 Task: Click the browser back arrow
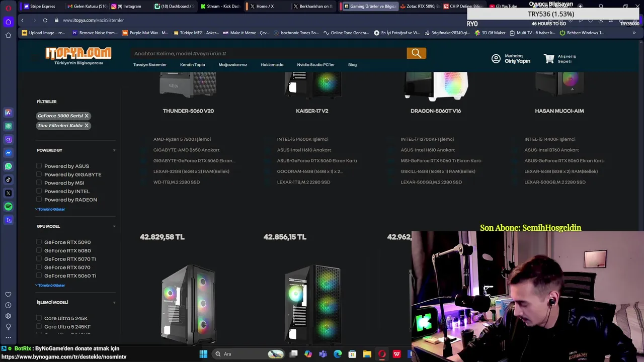22,20
